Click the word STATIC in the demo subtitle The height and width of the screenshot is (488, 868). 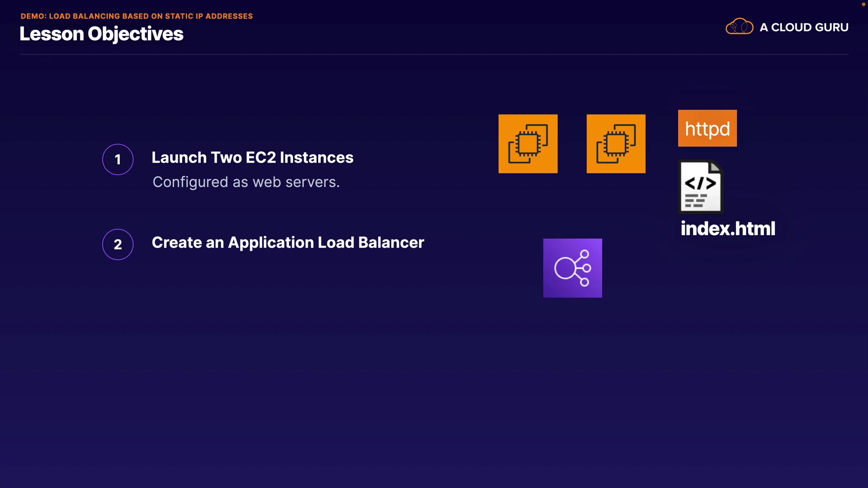pyautogui.click(x=179, y=16)
